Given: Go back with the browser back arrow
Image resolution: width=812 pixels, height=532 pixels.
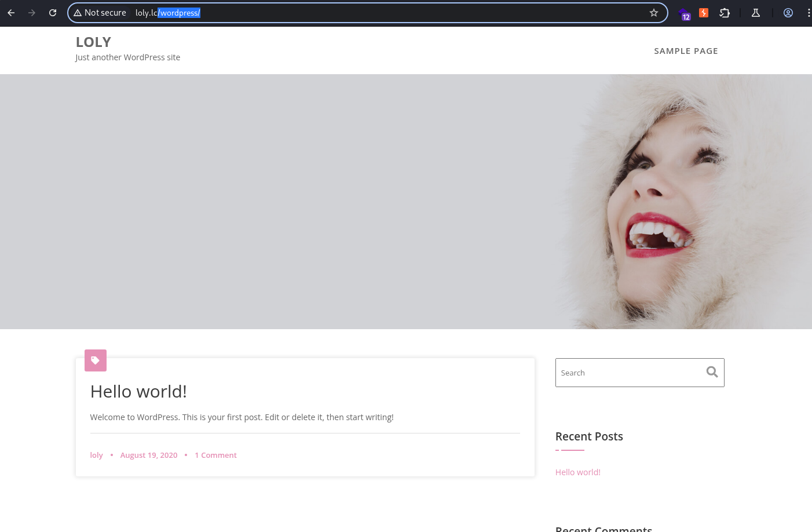Looking at the screenshot, I should (x=11, y=13).
